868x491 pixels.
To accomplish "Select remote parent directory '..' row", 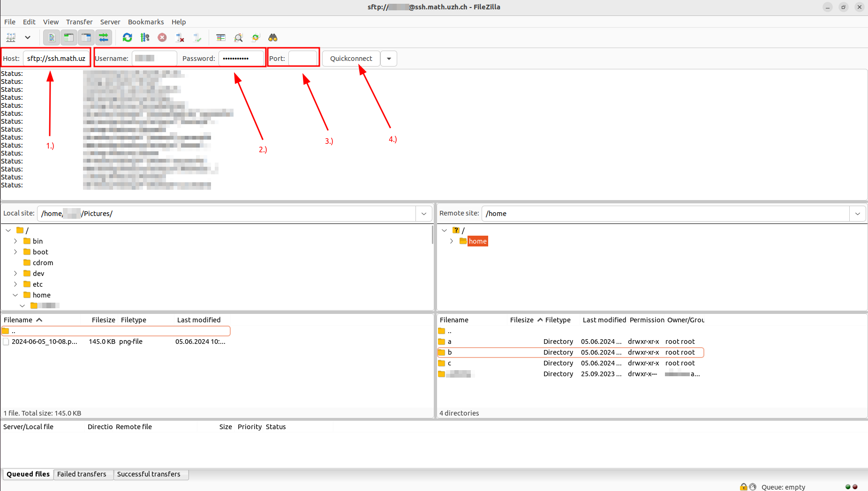I will [571, 331].
